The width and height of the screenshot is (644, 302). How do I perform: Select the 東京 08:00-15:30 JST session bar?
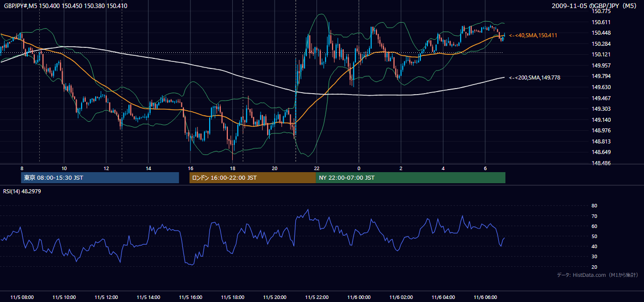100,178
